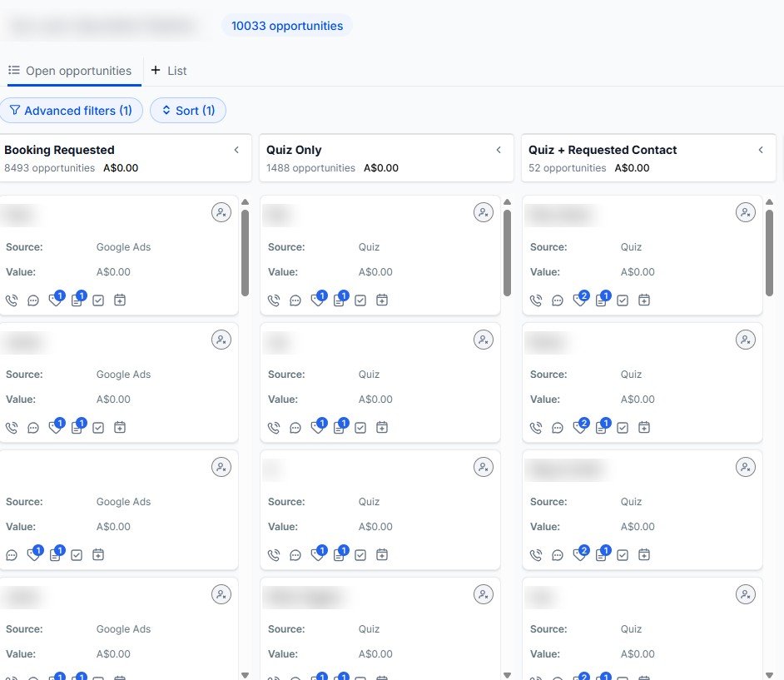The height and width of the screenshot is (680, 784).
Task: Click the unassigned owner icon on the fourth Quiz + Requested Contact card
Action: click(x=746, y=594)
